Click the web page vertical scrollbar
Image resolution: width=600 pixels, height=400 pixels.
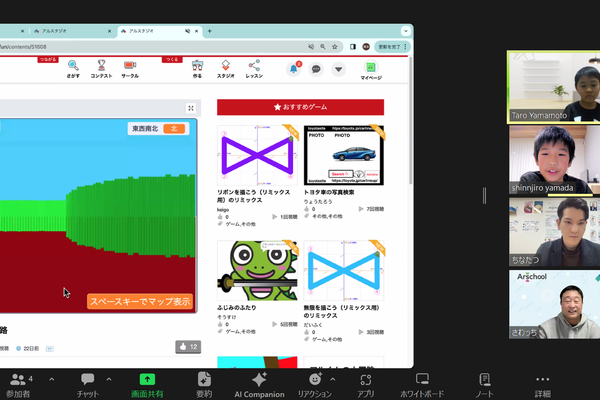pyautogui.click(x=411, y=121)
